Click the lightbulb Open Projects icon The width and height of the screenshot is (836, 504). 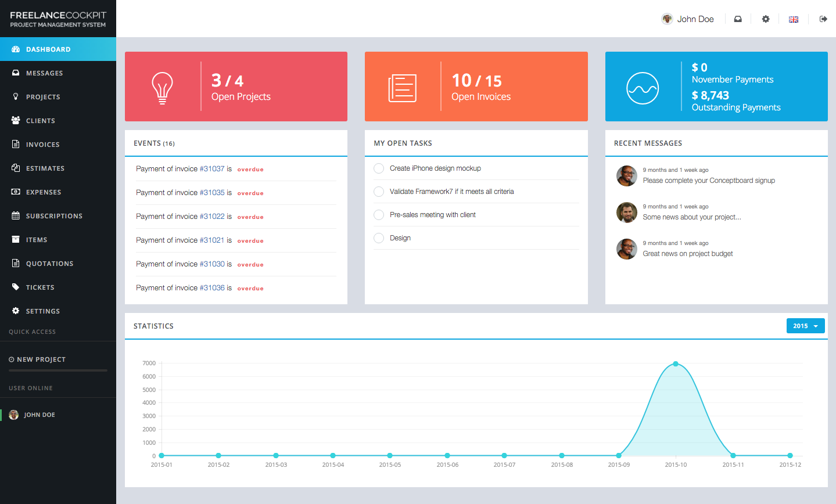[x=162, y=88]
